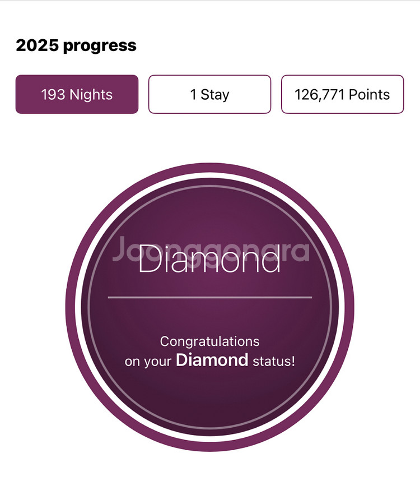Image resolution: width=420 pixels, height=504 pixels.
Task: Click the '193' number in Nights tab
Action: [x=53, y=94]
